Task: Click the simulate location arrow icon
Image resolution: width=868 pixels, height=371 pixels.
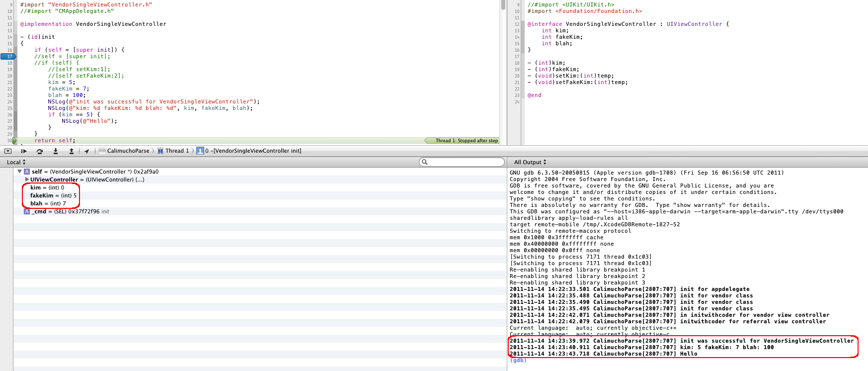Action: pos(87,151)
